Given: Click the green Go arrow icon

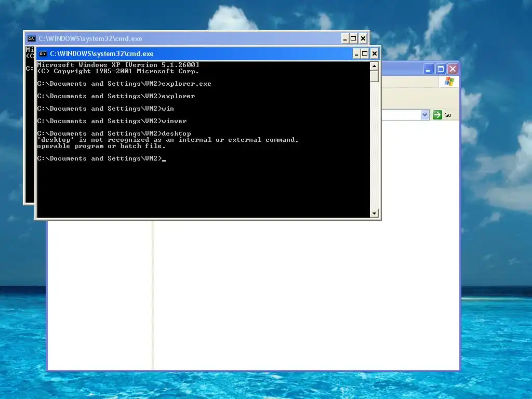Looking at the screenshot, I should point(437,115).
